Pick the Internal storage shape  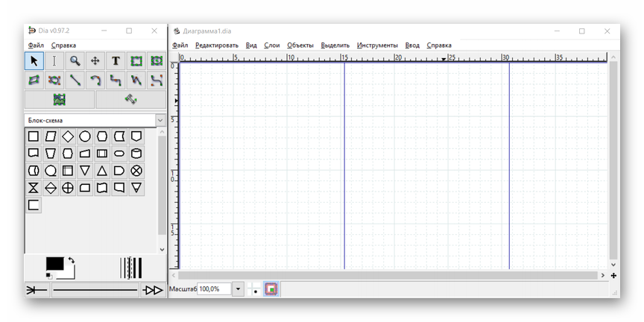(x=68, y=171)
